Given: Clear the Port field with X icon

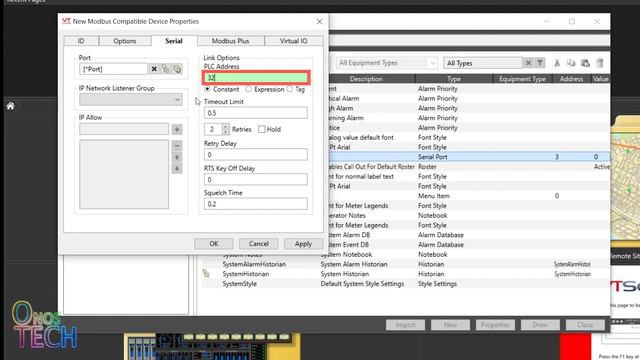Looking at the screenshot, I should pyautogui.click(x=154, y=69).
